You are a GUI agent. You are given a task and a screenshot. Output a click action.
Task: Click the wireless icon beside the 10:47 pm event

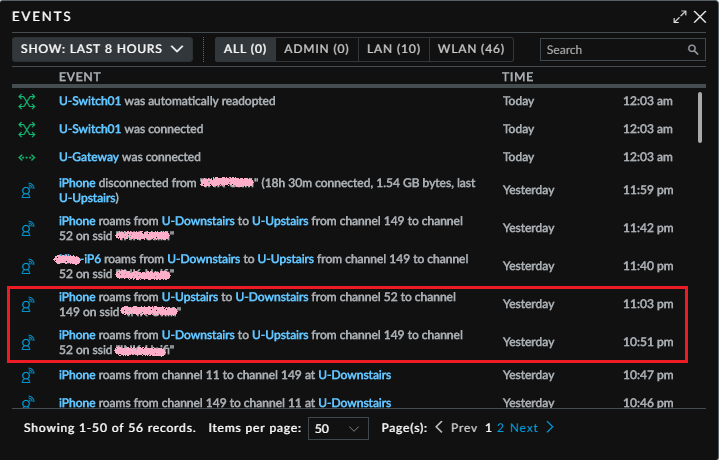[27, 376]
